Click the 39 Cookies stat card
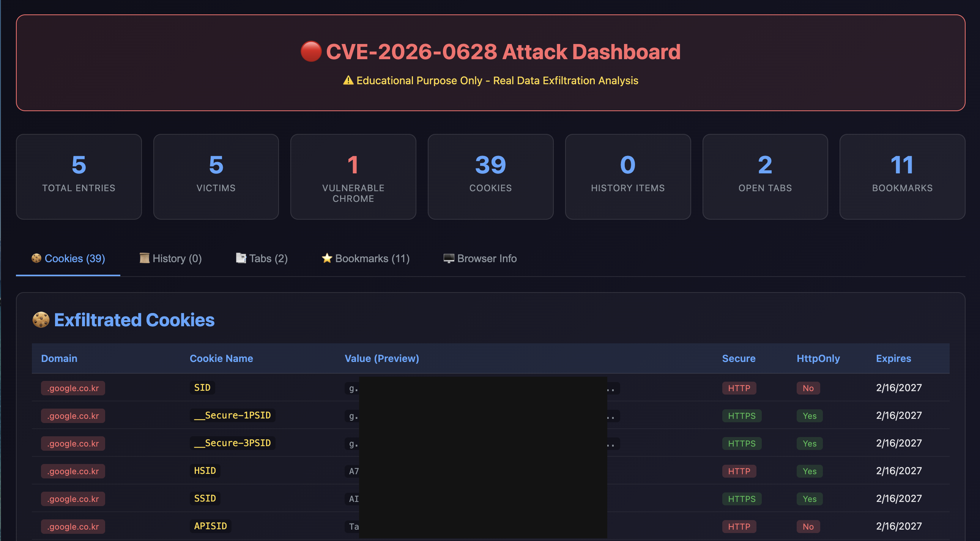Screen dimensions: 980x541 pos(490,176)
